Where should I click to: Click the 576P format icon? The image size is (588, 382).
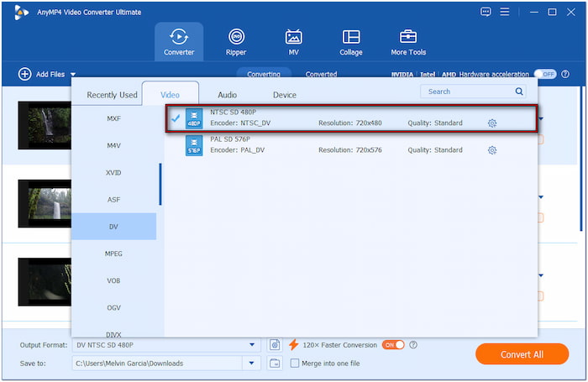pyautogui.click(x=194, y=145)
